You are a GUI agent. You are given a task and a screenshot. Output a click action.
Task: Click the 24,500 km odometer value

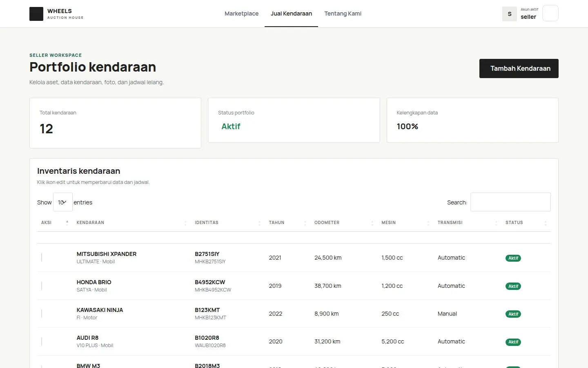click(328, 258)
